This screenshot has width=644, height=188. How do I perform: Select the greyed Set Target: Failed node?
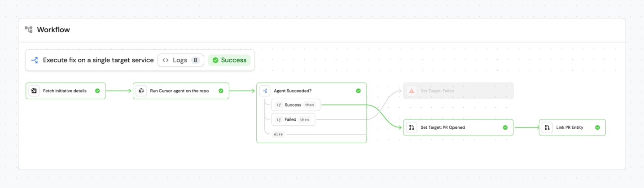pos(458,91)
